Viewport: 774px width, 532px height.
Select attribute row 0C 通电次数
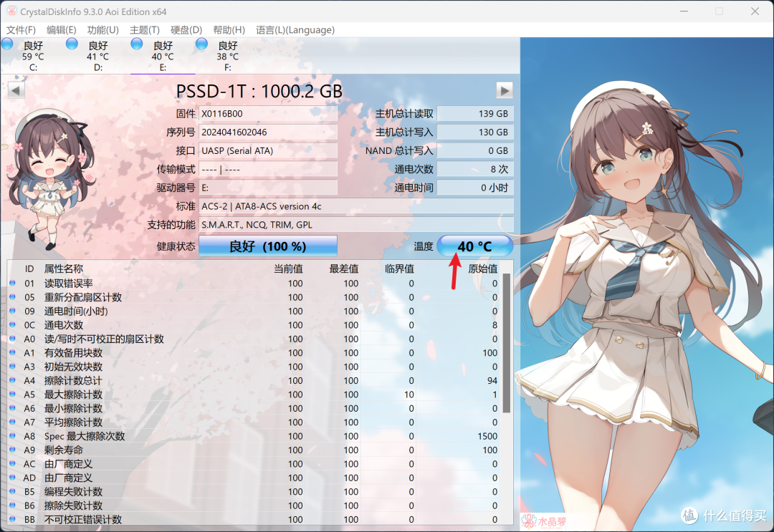pos(254,325)
